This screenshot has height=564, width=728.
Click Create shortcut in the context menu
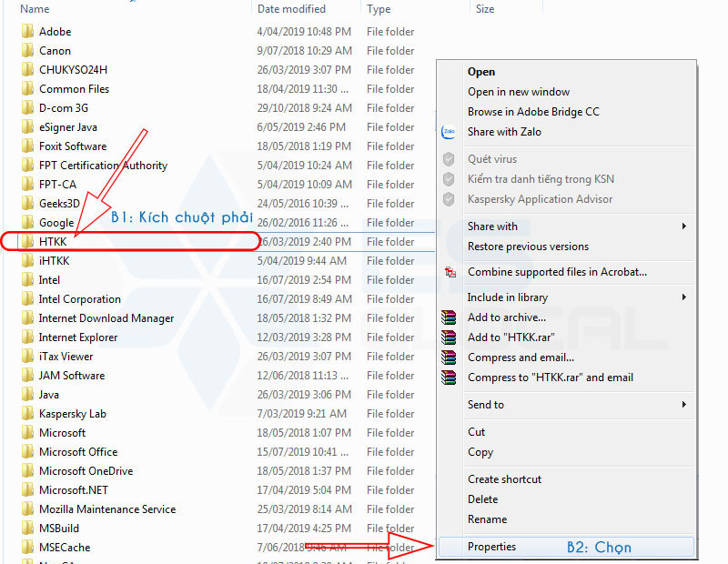(504, 479)
